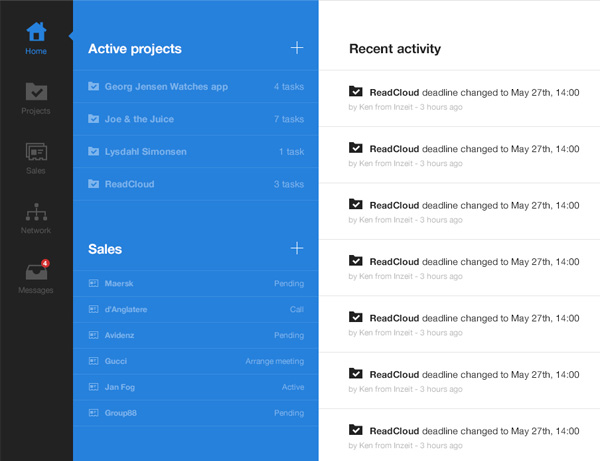Click card icon next to Maersk
600x461 pixels.
[x=93, y=284]
